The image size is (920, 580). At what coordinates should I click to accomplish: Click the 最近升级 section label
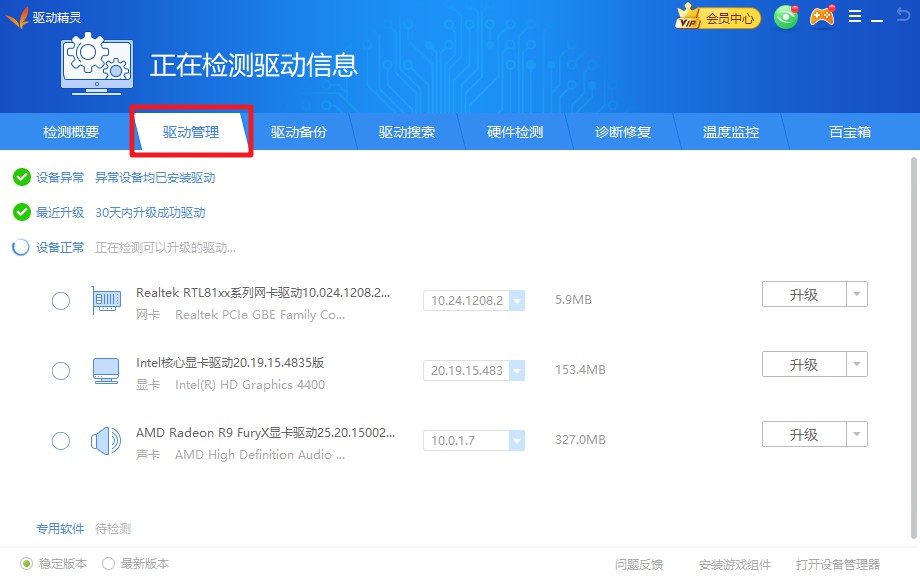click(x=60, y=213)
